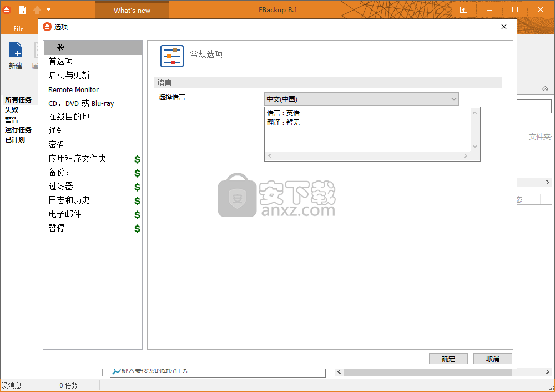Click main window horizontal scrollbar left arrow

tap(340, 371)
